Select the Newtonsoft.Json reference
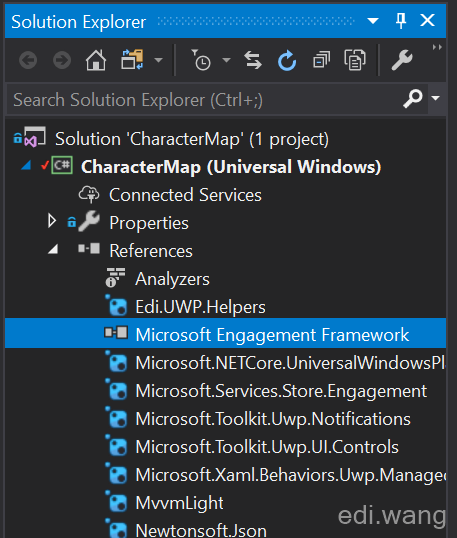The width and height of the screenshot is (457, 538). click(201, 530)
